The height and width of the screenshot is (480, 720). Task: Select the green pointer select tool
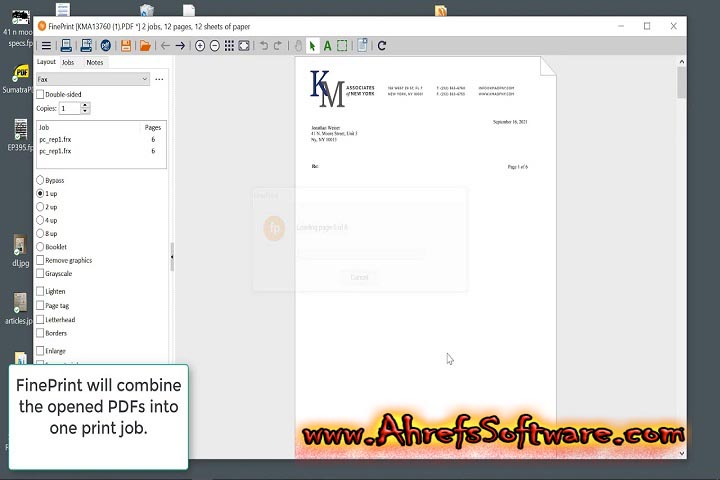tap(312, 46)
